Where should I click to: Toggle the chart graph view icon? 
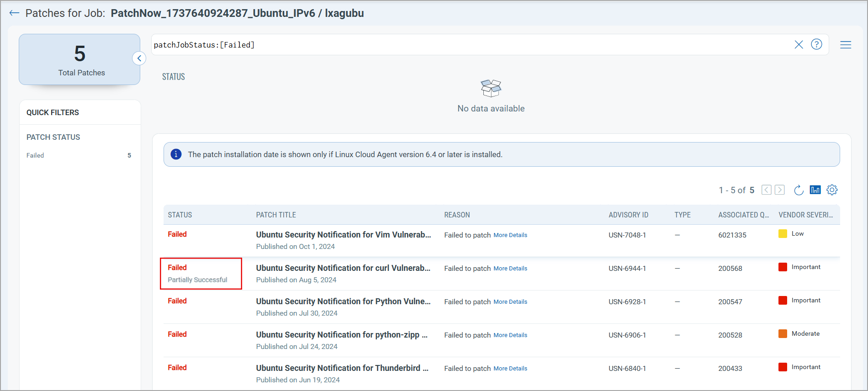815,190
